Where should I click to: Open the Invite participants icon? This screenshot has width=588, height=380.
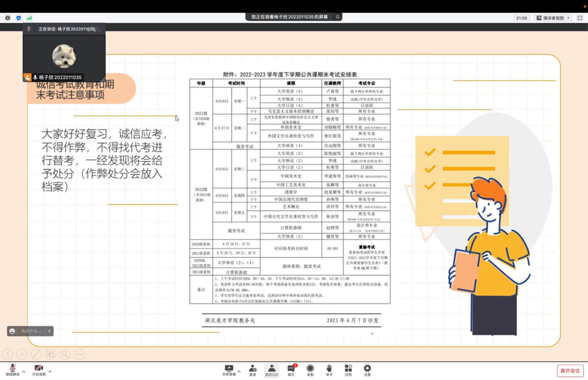[x=252, y=370]
